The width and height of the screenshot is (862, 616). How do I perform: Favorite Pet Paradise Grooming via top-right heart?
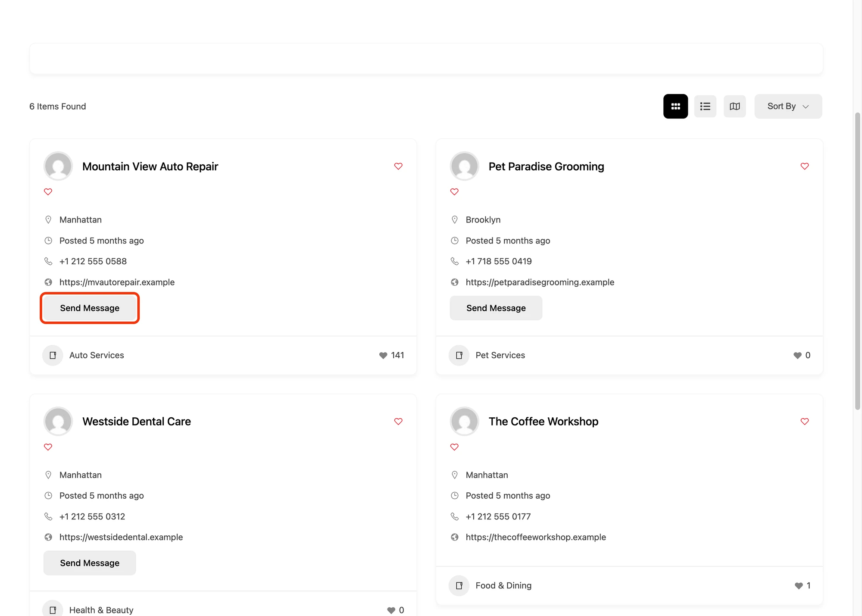pos(805,166)
